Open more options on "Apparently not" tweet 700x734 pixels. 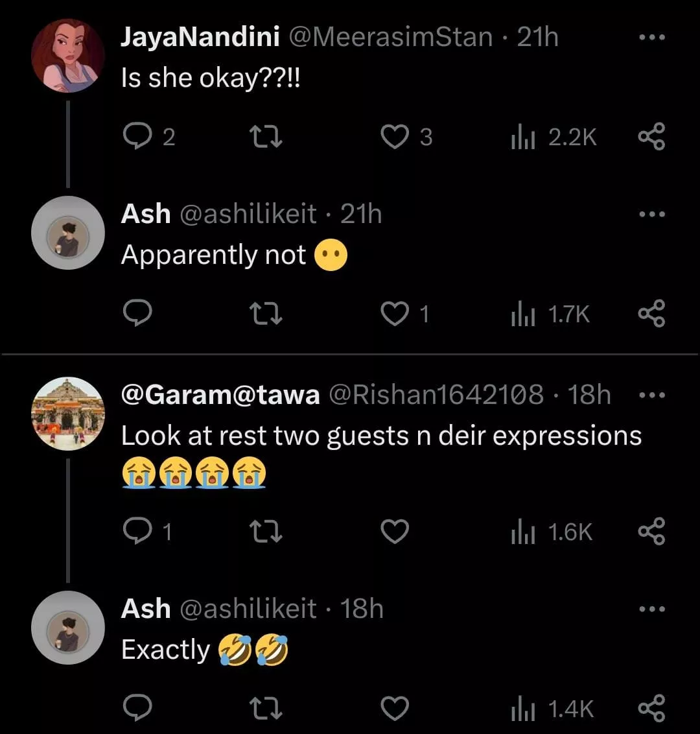coord(652,214)
